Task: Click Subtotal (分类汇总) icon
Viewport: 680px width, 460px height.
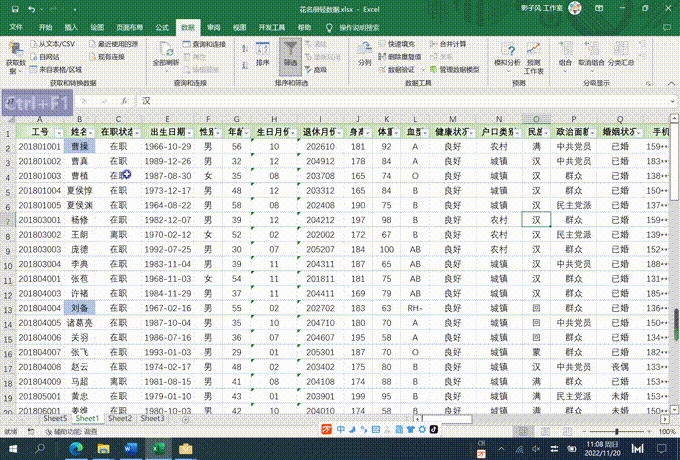Action: pyautogui.click(x=621, y=49)
